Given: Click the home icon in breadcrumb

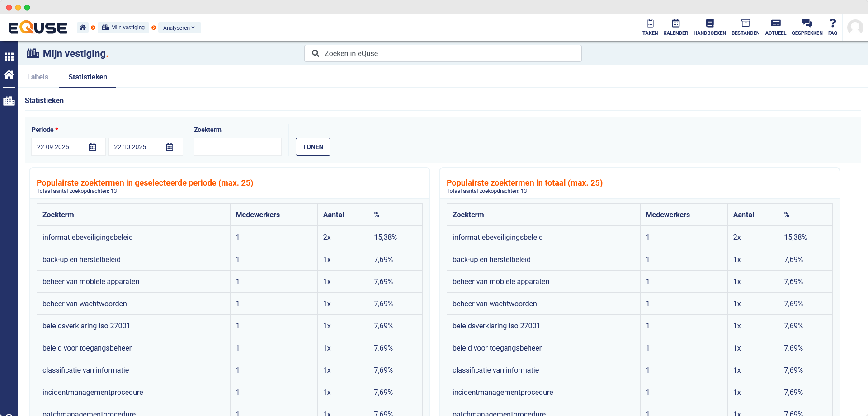Looking at the screenshot, I should (83, 28).
